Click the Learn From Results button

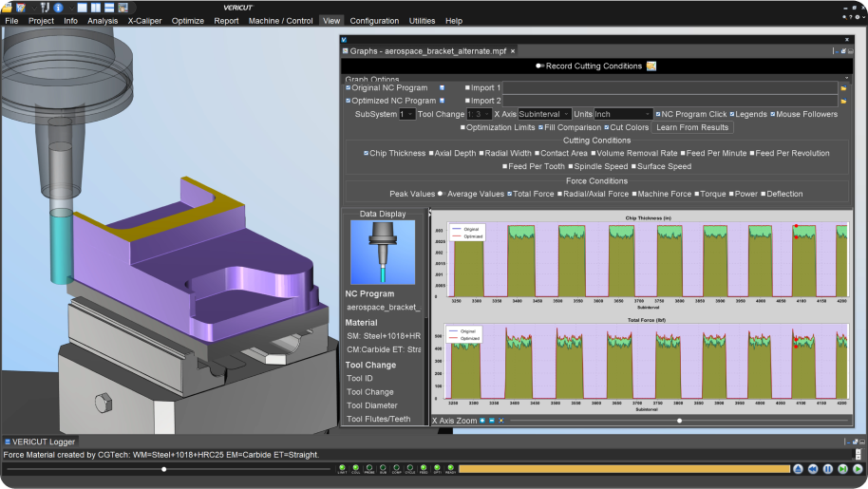(692, 127)
